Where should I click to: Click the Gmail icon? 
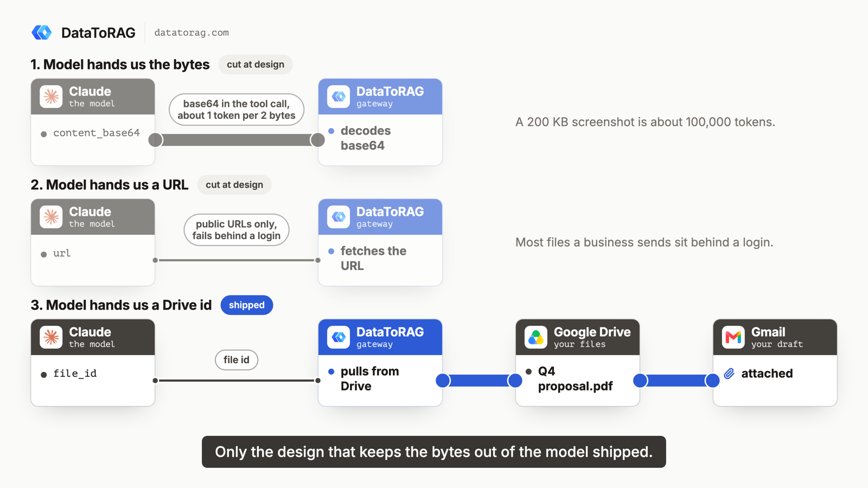733,337
